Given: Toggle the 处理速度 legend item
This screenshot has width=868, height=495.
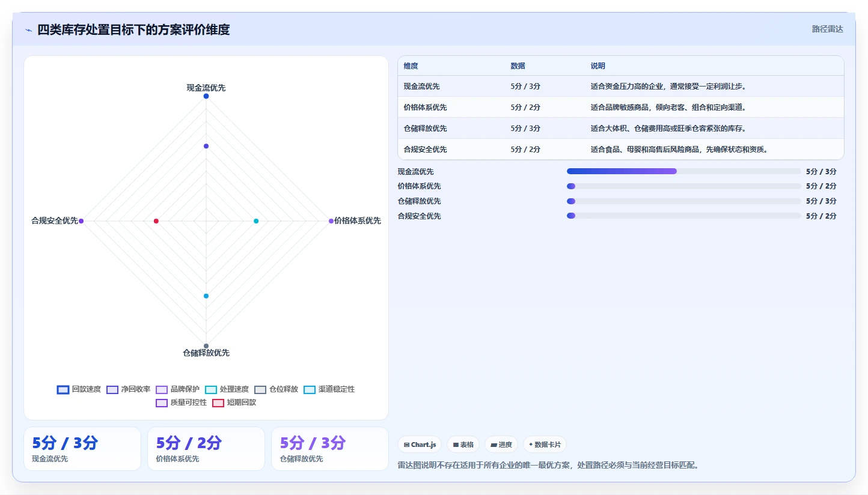Looking at the screenshot, I should 227,389.
